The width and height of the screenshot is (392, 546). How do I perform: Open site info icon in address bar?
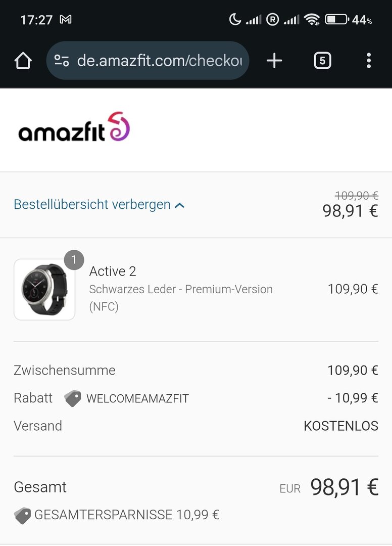(62, 61)
